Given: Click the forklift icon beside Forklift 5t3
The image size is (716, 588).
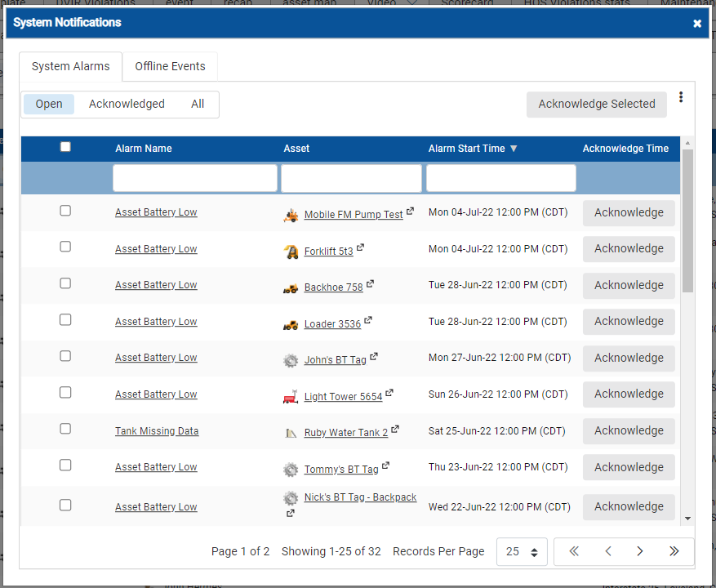Looking at the screenshot, I should [291, 252].
